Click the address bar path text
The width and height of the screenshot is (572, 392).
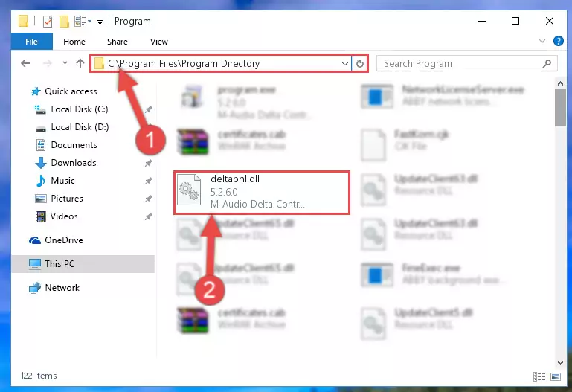point(184,63)
